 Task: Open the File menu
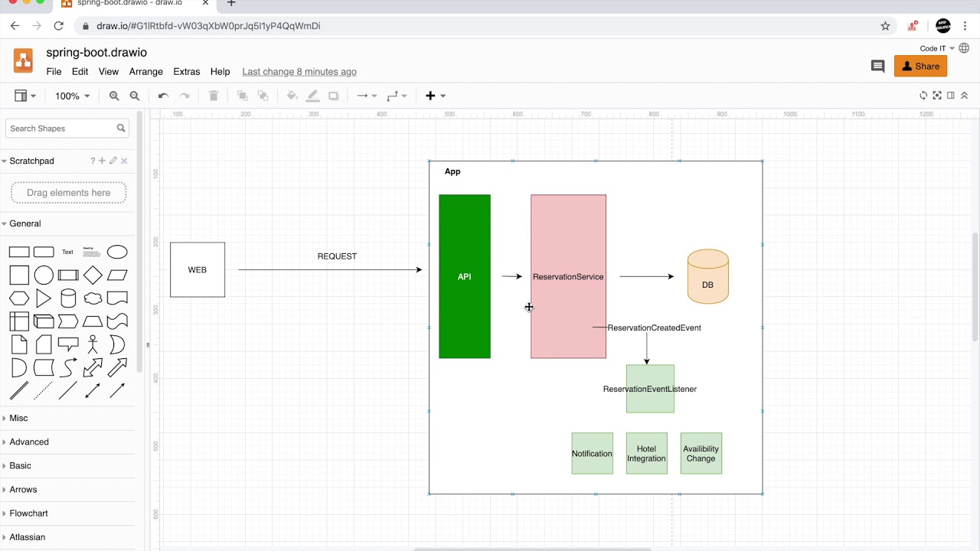point(54,72)
